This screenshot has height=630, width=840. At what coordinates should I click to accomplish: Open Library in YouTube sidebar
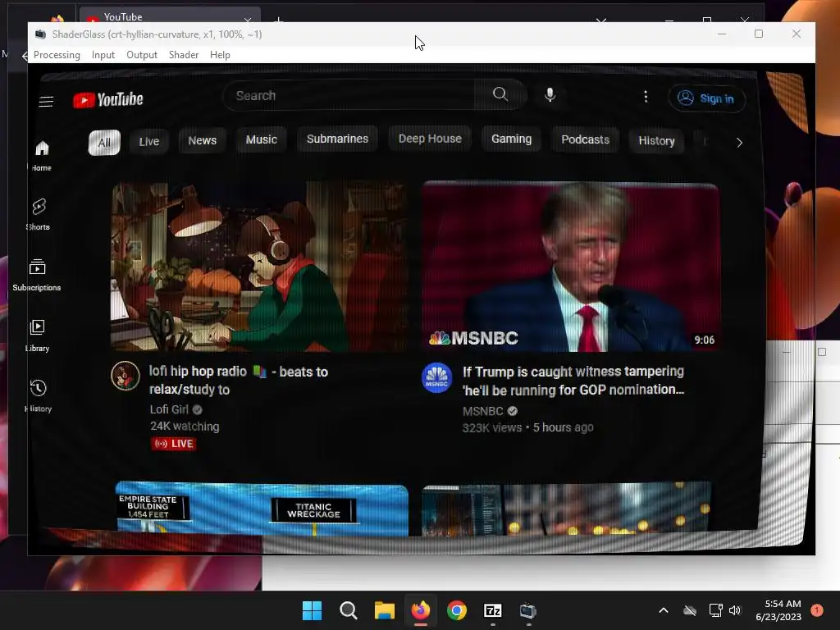tap(37, 336)
